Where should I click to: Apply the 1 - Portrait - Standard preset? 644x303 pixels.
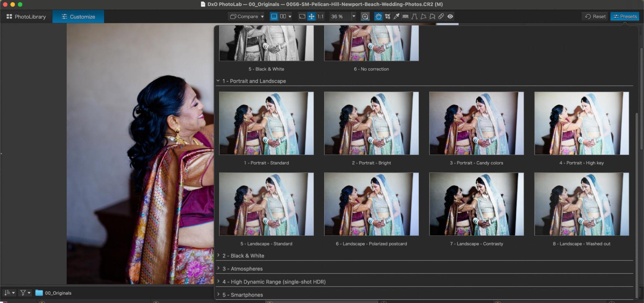pos(266,123)
